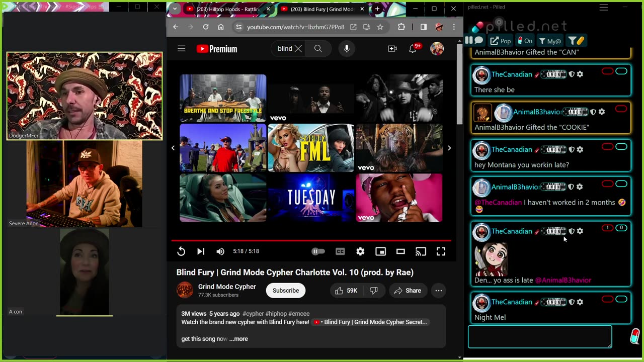Image resolution: width=644 pixels, height=362 pixels.
Task: Open the Breathe and Stop Freestyle thumbnail
Action: coord(223,98)
